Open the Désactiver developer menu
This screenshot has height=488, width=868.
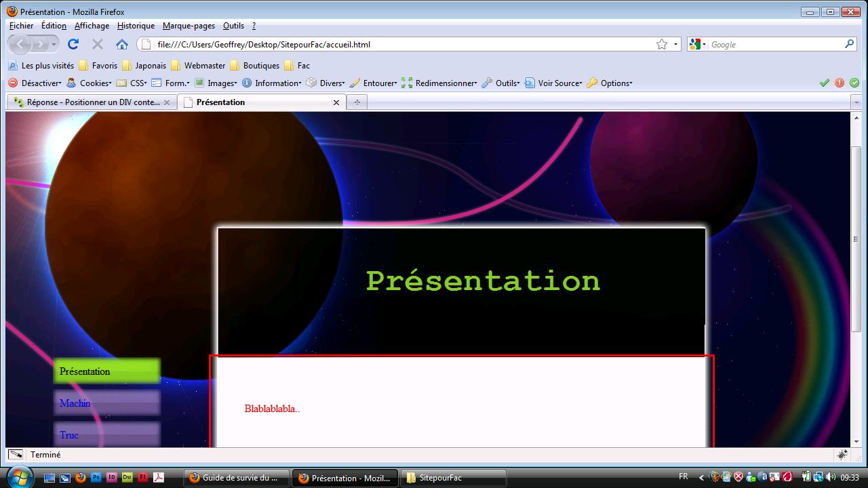pyautogui.click(x=35, y=83)
